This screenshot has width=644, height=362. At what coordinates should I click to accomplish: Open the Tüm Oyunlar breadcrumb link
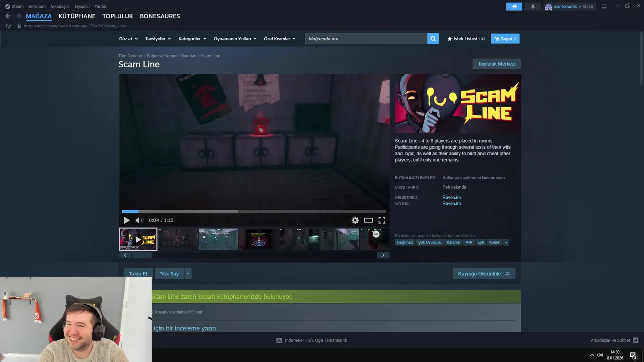pyautogui.click(x=130, y=56)
